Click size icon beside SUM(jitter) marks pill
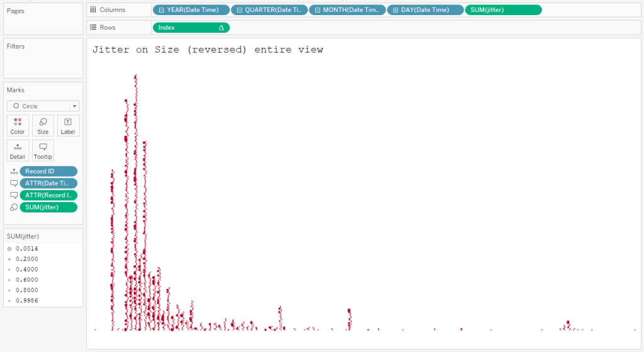The height and width of the screenshot is (352, 644). [x=13, y=207]
